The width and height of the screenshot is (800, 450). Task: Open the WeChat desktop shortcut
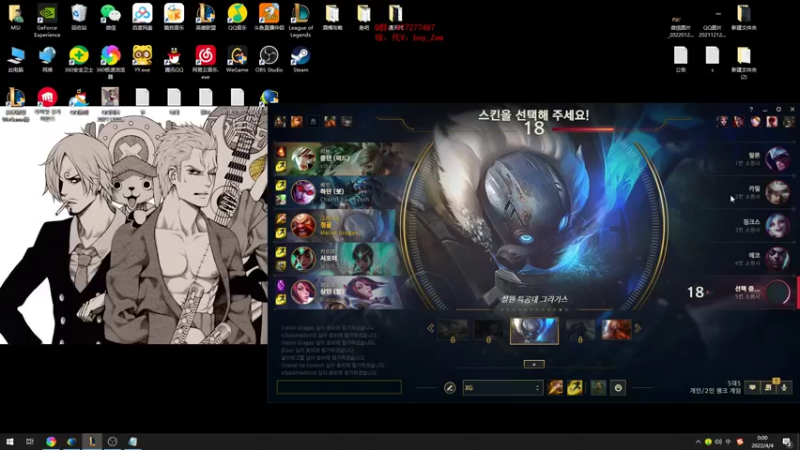click(x=110, y=17)
